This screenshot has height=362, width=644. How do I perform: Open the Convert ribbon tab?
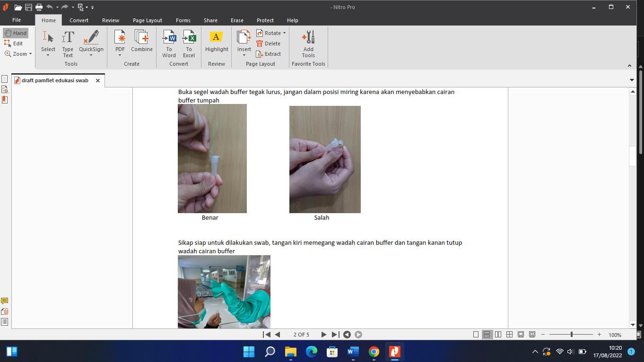click(x=79, y=20)
